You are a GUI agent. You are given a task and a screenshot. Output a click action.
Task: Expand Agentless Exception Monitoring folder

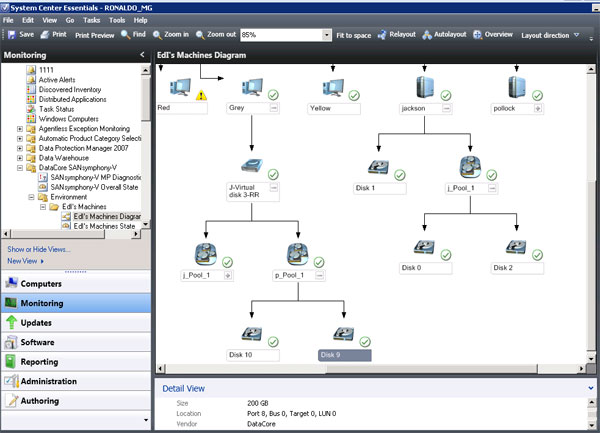click(20, 129)
